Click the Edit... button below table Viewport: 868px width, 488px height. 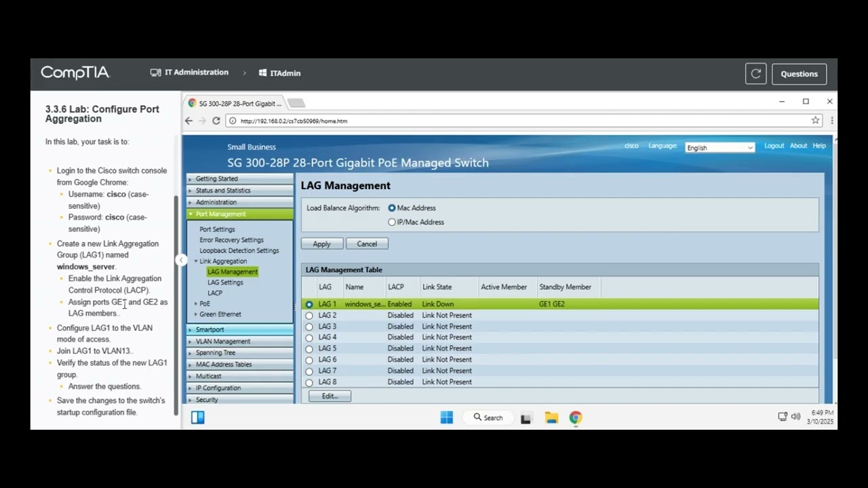tap(330, 396)
